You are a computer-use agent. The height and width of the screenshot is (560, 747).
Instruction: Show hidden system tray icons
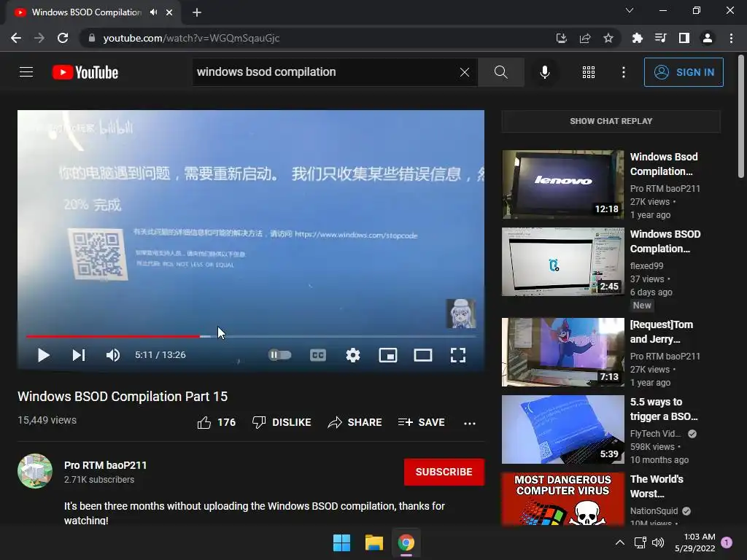point(620,542)
